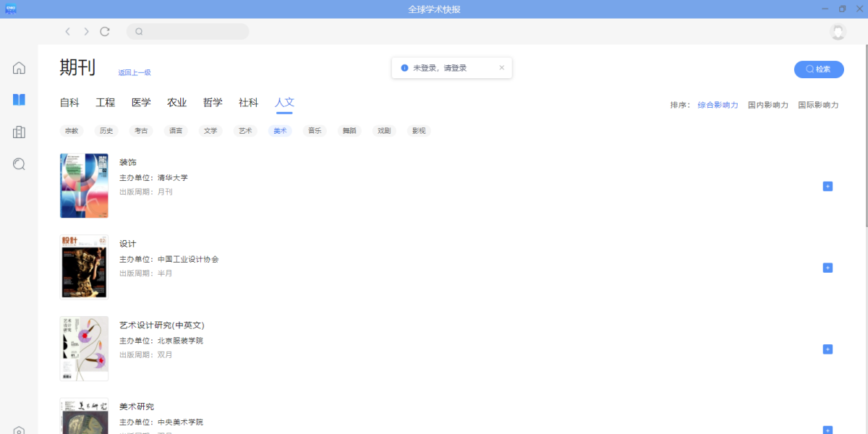This screenshot has height=434, width=868.
Task: Switch to the 医学 category tab
Action: (141, 103)
